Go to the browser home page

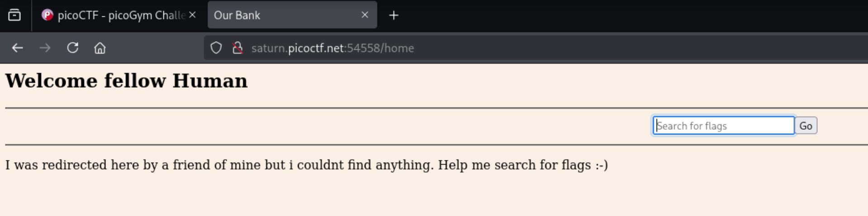pos(100,48)
